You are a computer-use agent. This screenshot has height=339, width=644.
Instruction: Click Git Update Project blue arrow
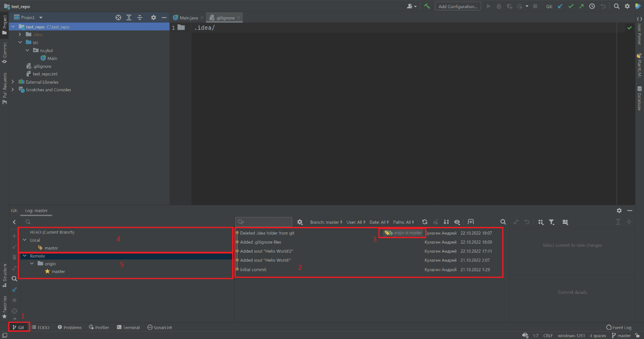tap(560, 6)
